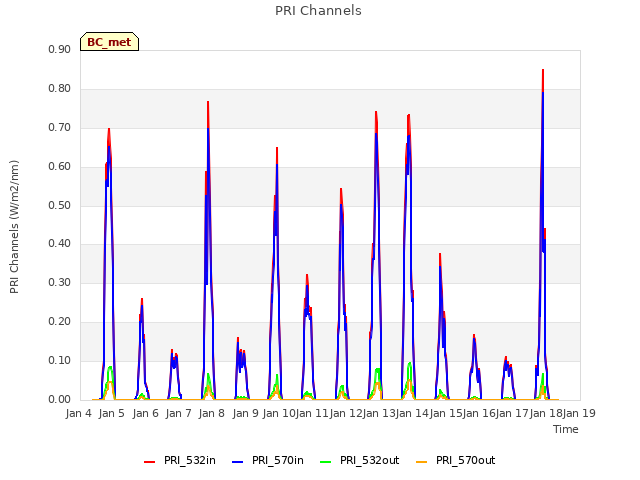This screenshot has width=640, height=480.
Task: Toggle the PRI_570in legend entry
Action: click(268, 460)
